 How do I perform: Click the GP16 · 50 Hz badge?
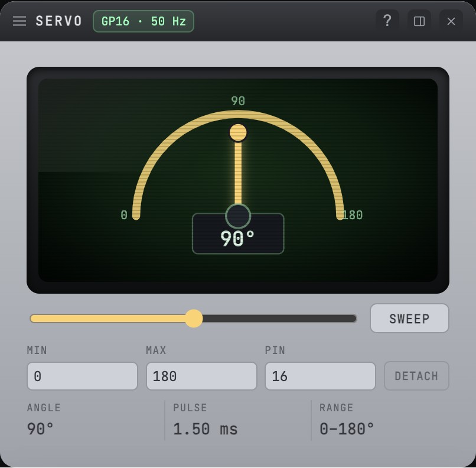144,21
